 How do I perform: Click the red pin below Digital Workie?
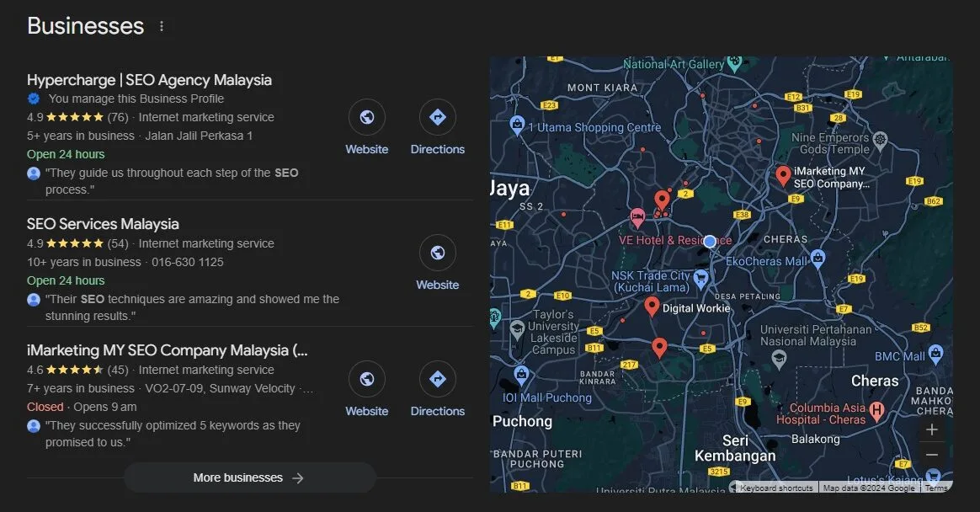[659, 347]
